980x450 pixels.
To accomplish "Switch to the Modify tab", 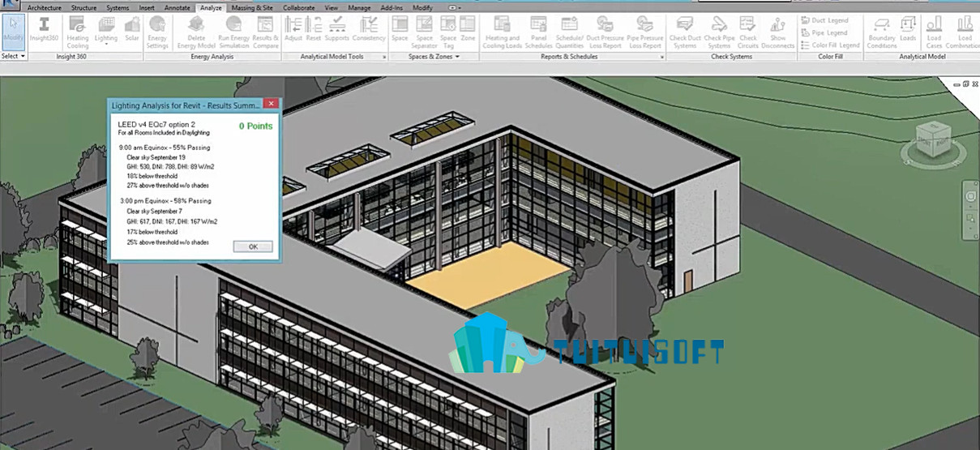I will pyautogui.click(x=422, y=7).
